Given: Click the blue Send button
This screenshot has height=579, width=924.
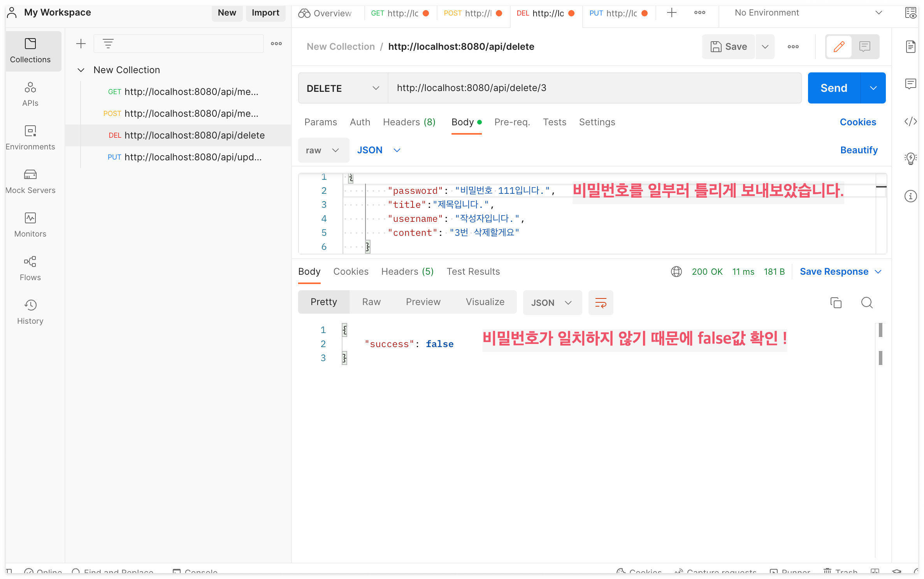Looking at the screenshot, I should 833,88.
